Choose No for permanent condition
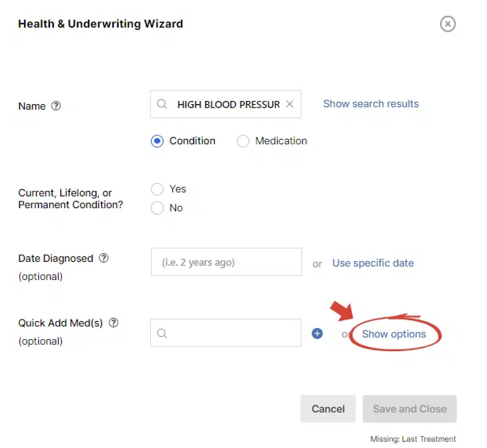Viewport: 487px width, 448px height. pos(157,208)
